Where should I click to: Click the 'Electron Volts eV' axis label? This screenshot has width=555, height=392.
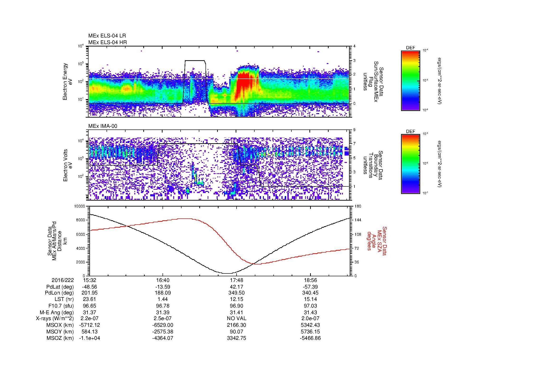click(x=67, y=165)
